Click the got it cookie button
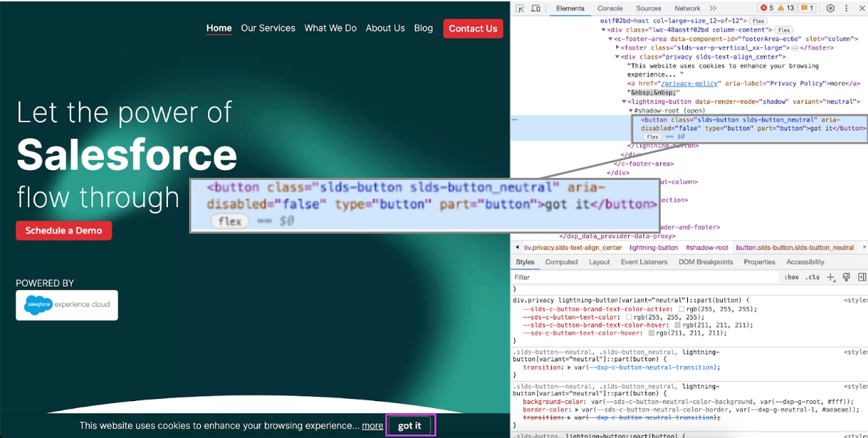The height and width of the screenshot is (438, 868). coord(410,425)
